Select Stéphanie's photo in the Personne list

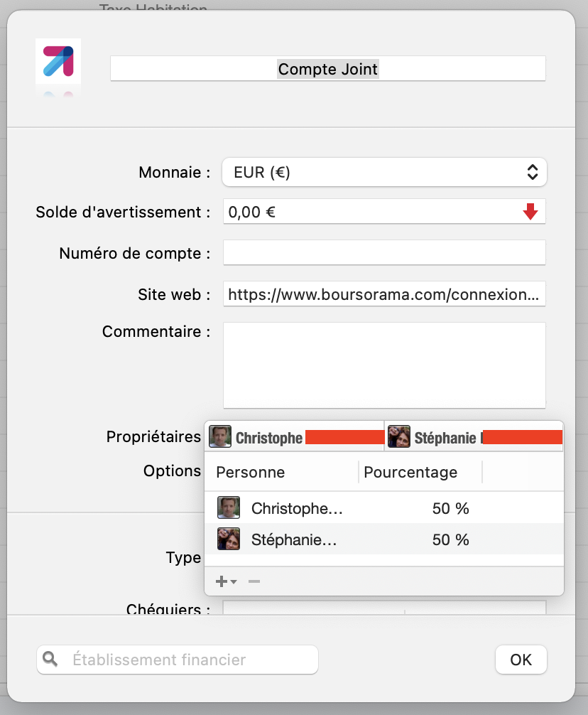pyautogui.click(x=229, y=539)
